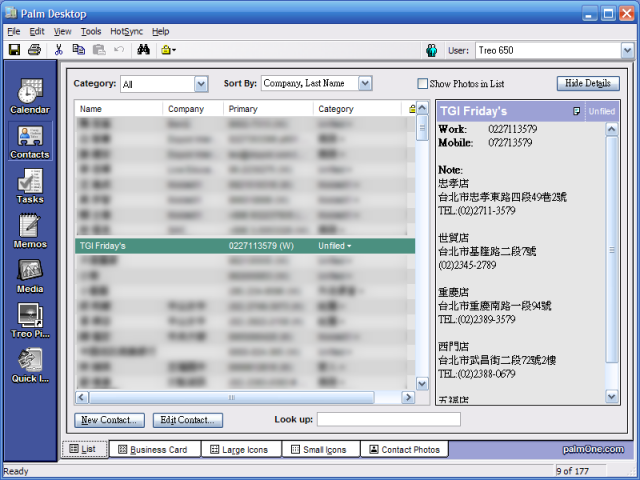Screen dimensions: 640x480
Task: Click the Find binoculars icon
Action: click(x=143, y=50)
